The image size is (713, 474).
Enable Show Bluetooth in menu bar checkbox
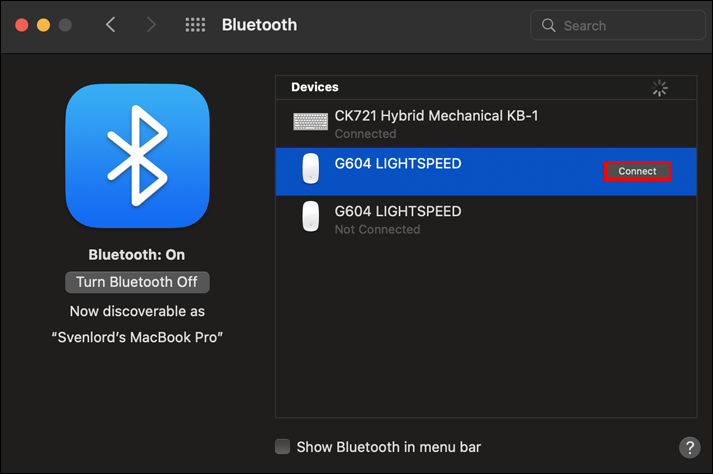click(283, 447)
